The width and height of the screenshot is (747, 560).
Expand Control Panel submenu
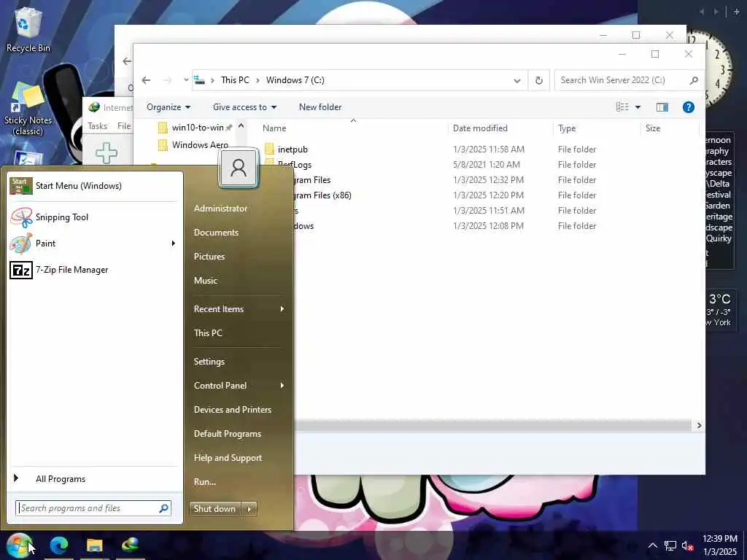(x=239, y=385)
